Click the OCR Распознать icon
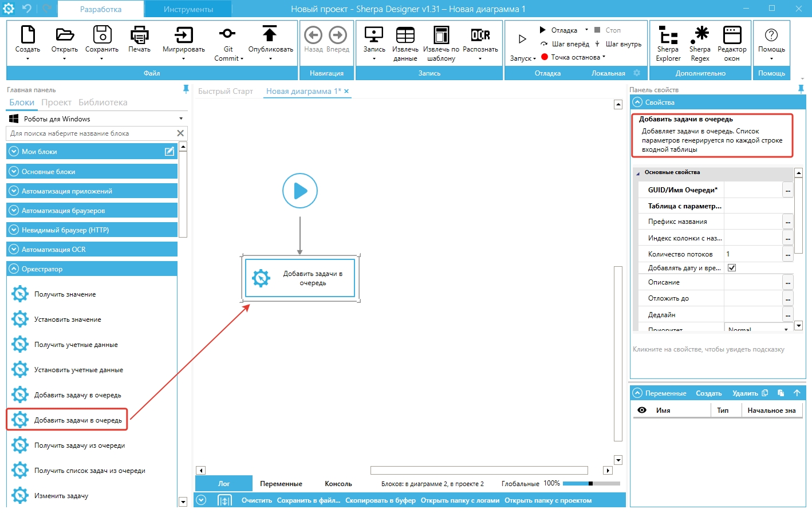Screen dimensions: 812x513 point(480,35)
